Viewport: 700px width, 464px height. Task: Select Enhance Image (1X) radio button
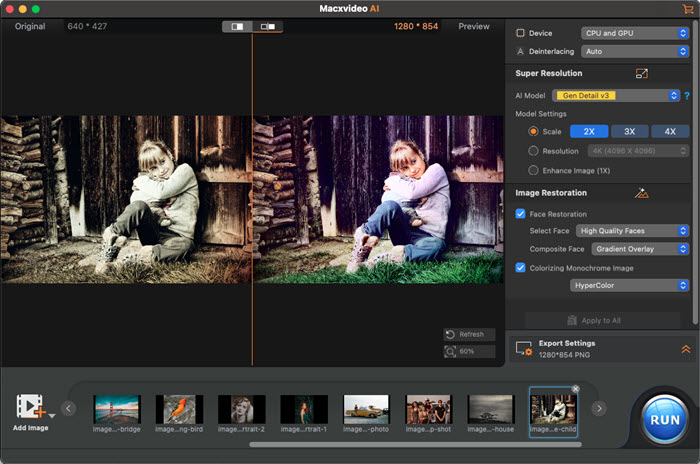533,170
